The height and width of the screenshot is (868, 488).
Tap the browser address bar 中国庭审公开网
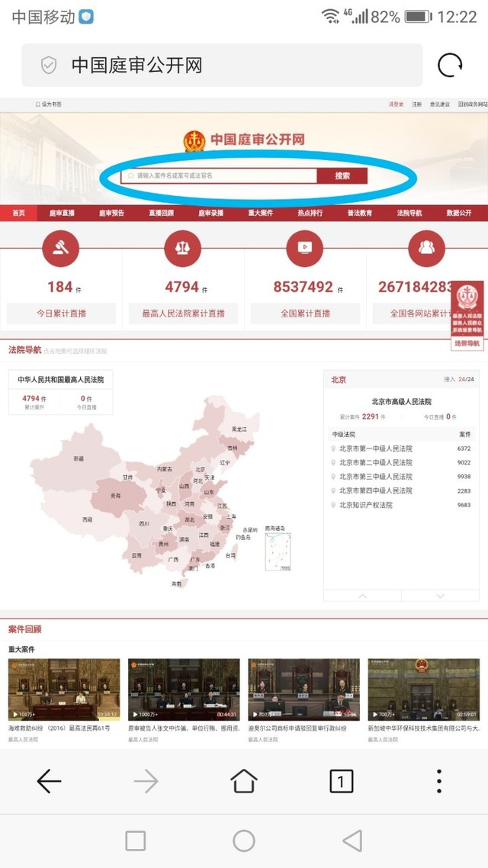coord(222,66)
